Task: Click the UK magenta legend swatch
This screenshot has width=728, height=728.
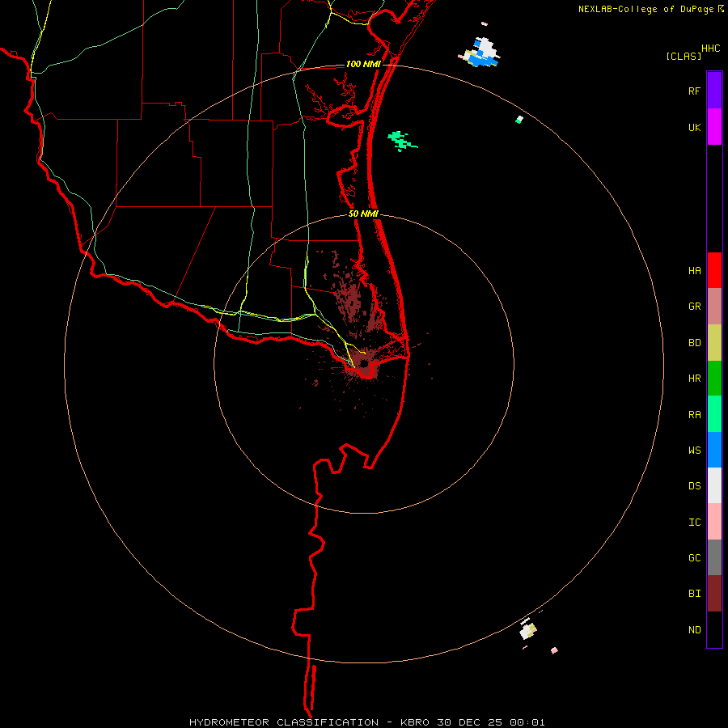Action: click(x=714, y=127)
